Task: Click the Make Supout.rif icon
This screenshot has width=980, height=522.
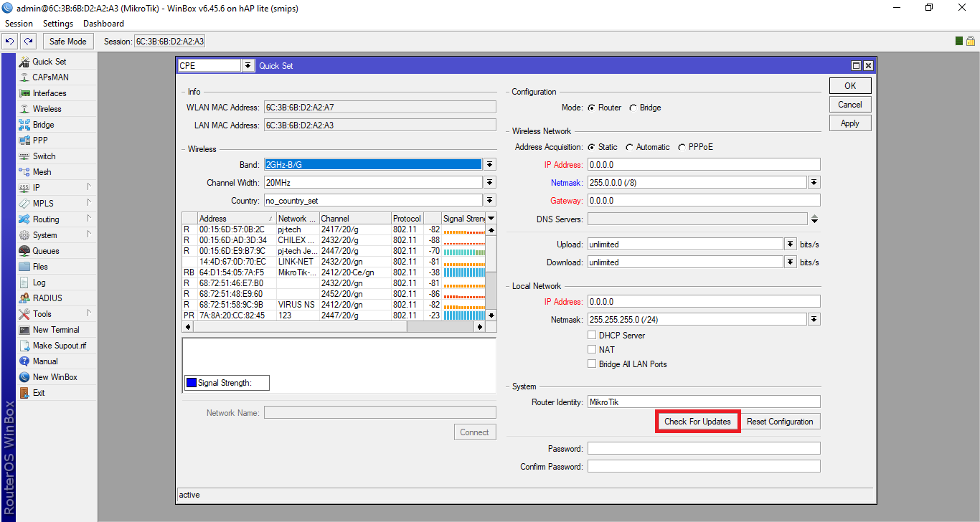Action: pos(25,346)
